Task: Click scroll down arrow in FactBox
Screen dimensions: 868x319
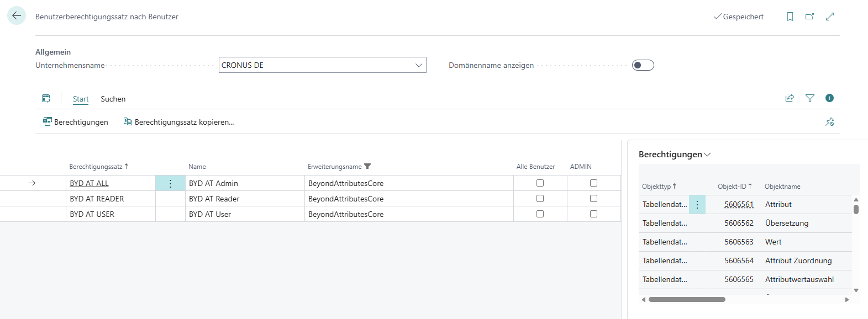Action: pos(856,290)
